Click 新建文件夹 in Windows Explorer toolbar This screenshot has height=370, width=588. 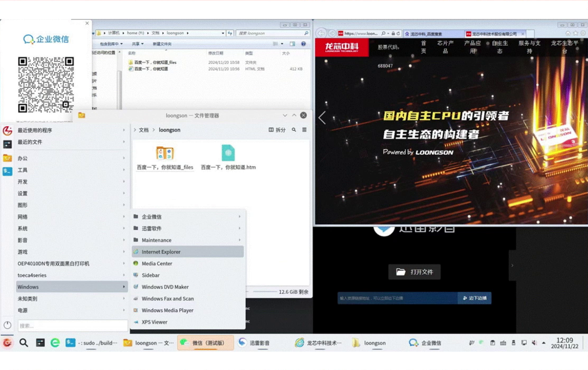(162, 44)
